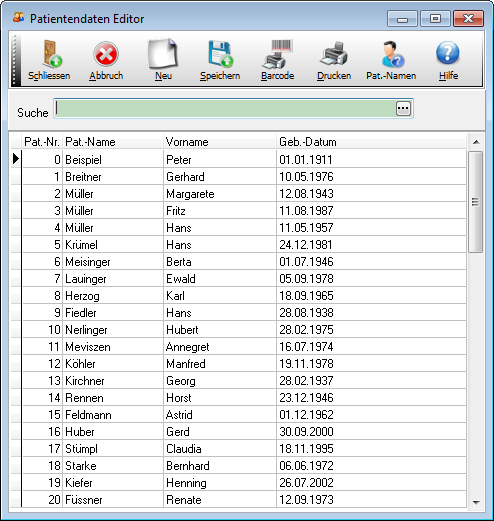Click the scrollbar up arrow
Screen dimensions: 494x521
[476, 142]
